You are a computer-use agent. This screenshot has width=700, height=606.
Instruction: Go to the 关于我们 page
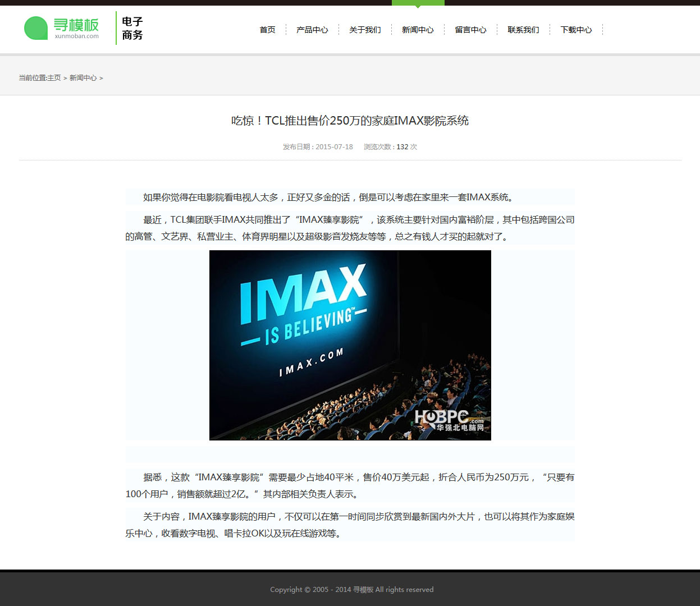(x=365, y=30)
